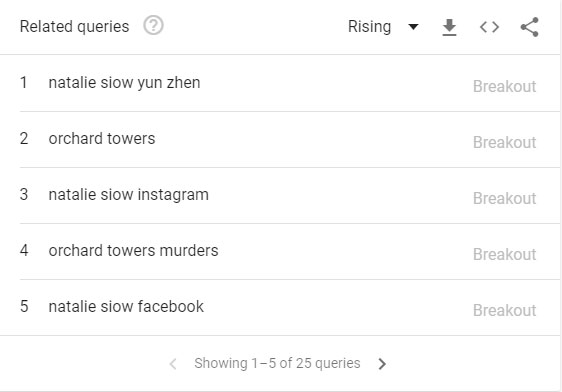
Task: Open the Related queries help tooltip icon
Action: (153, 26)
